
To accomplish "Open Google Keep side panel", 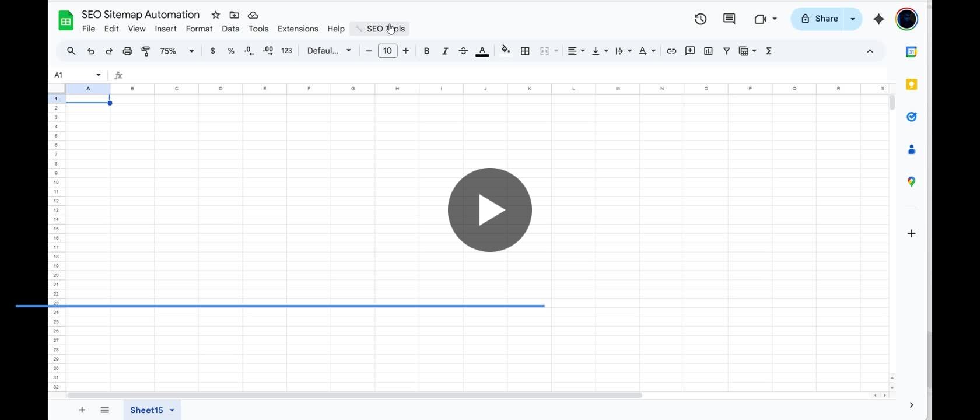I will pos(911,85).
